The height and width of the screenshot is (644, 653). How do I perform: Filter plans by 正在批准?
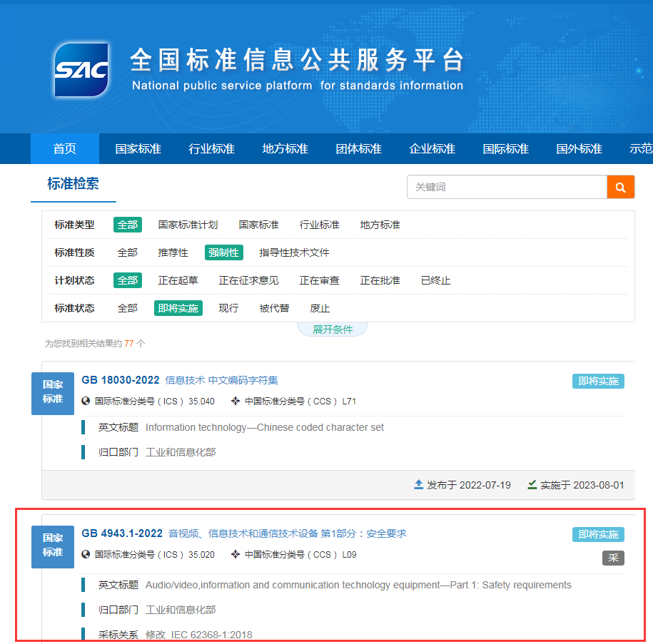(380, 280)
